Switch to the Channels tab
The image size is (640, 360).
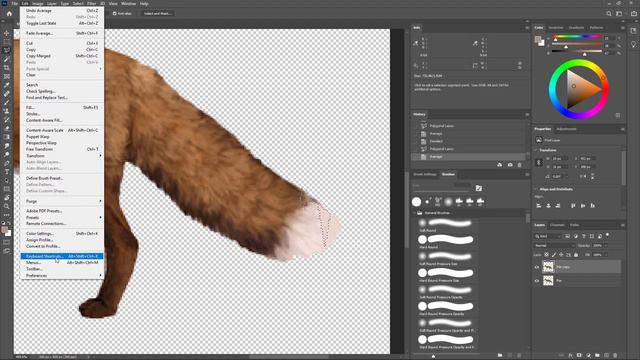(x=557, y=225)
